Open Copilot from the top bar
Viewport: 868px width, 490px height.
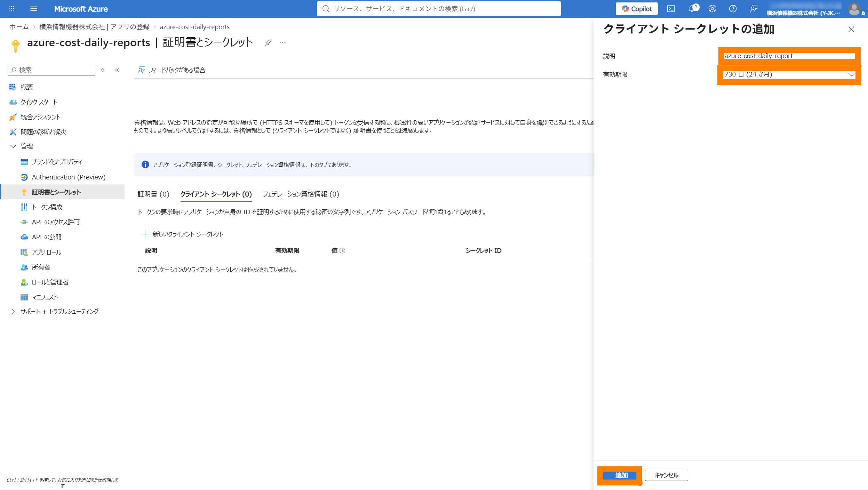[637, 9]
